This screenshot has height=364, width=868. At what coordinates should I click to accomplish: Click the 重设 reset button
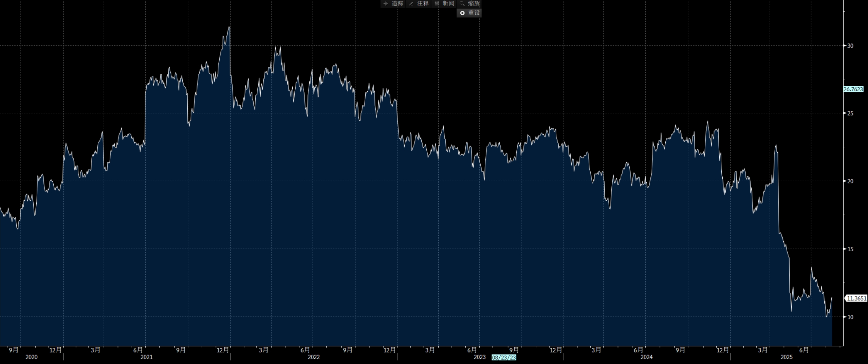click(x=469, y=13)
